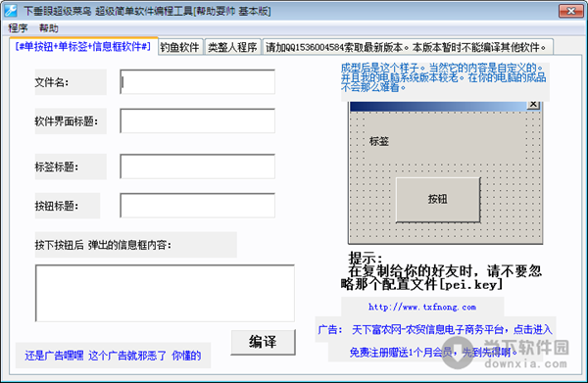Click the 免费注册赠送1个月会员 link
The image size is (588, 383).
tap(433, 353)
